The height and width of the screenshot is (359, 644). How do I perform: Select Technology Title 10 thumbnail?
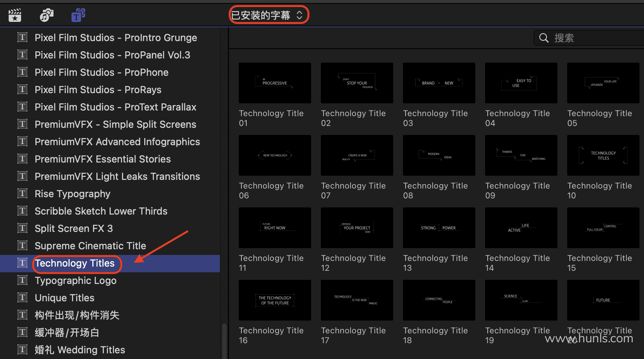(x=603, y=155)
